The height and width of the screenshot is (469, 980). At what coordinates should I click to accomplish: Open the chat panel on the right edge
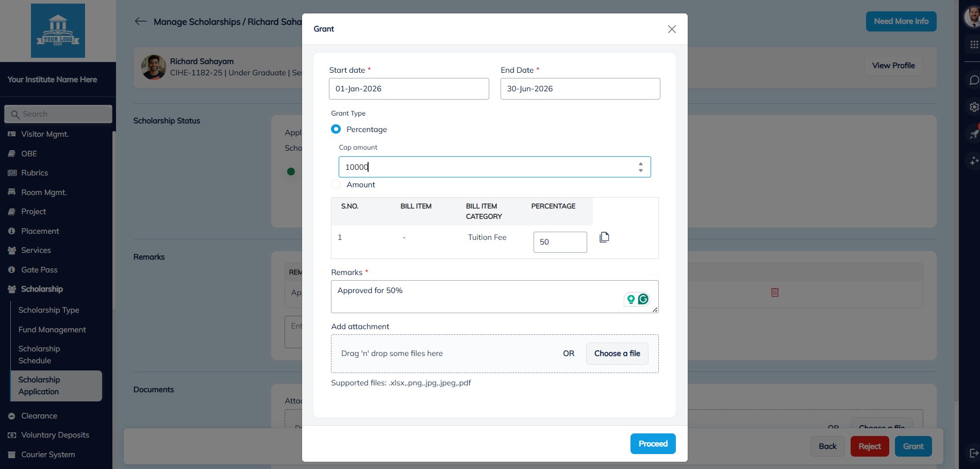point(973,80)
